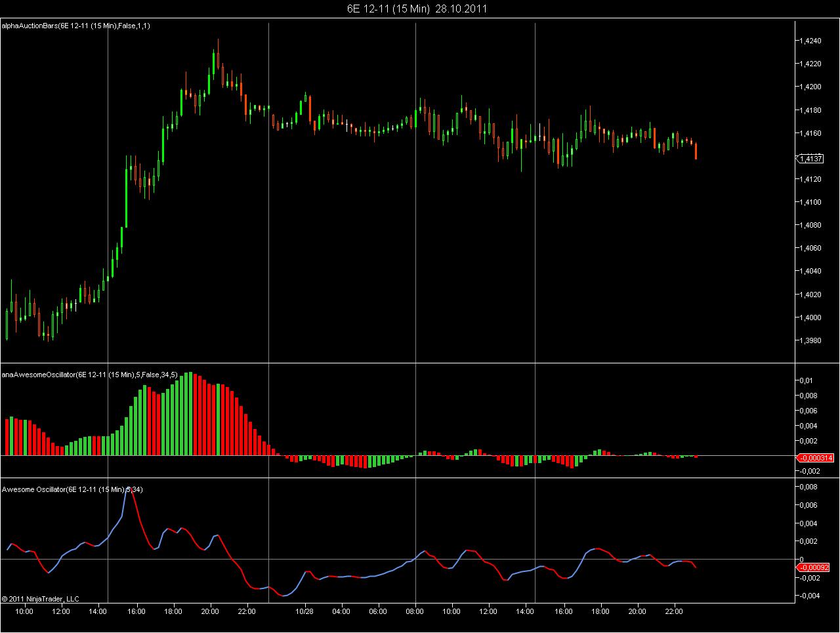Image resolution: width=840 pixels, height=633 pixels.
Task: Click the red -0,000314 value marker
Action: [815, 458]
